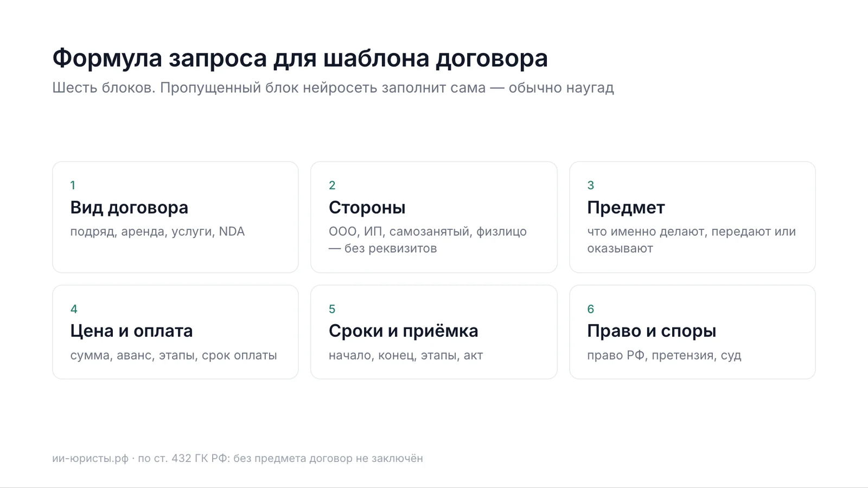Click the subtitle starting 'Шесть блоков. Пропущенный блок'

333,88
